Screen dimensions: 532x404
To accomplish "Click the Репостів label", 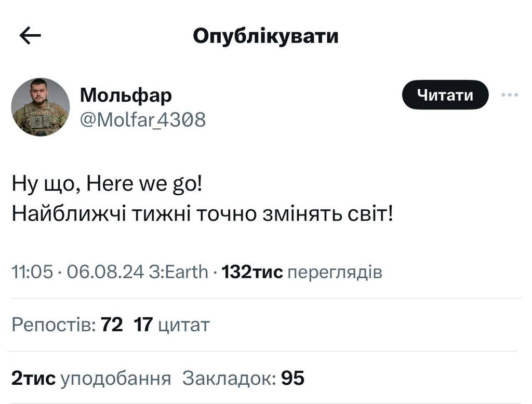I will 55,325.
